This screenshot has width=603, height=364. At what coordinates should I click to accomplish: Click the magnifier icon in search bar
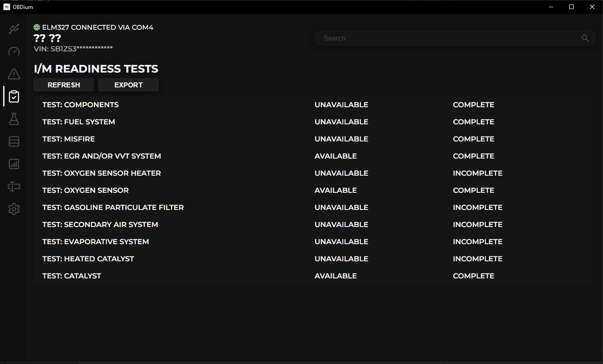585,38
